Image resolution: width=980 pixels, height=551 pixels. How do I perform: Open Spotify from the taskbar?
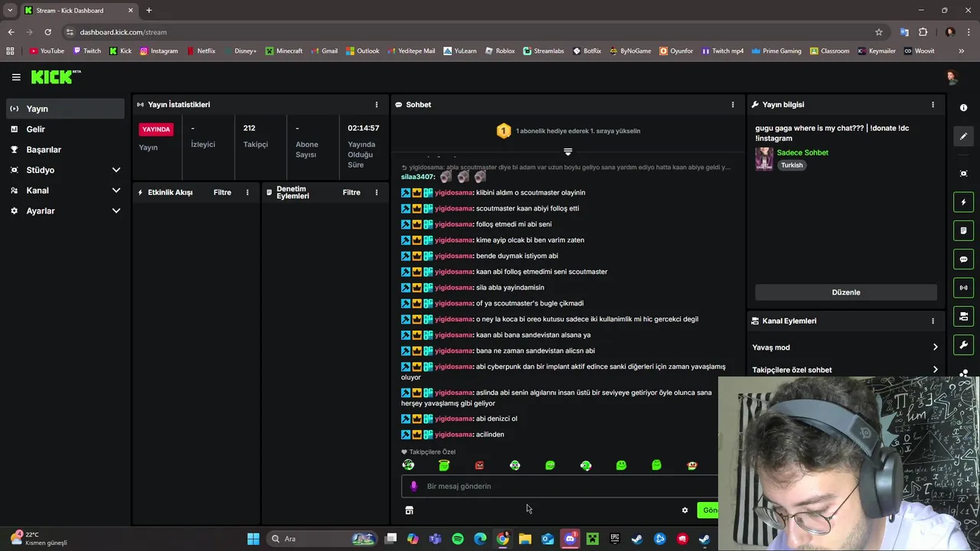point(458,539)
